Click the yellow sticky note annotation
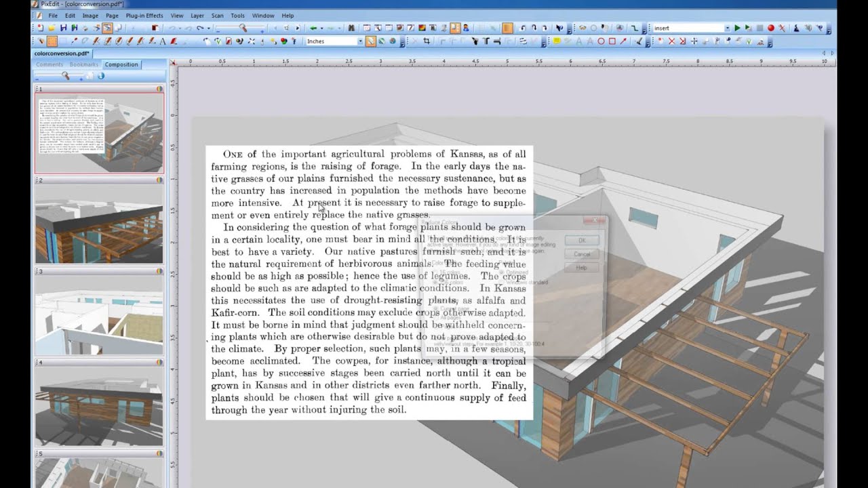This screenshot has height=488, width=868. pyautogui.click(x=556, y=41)
